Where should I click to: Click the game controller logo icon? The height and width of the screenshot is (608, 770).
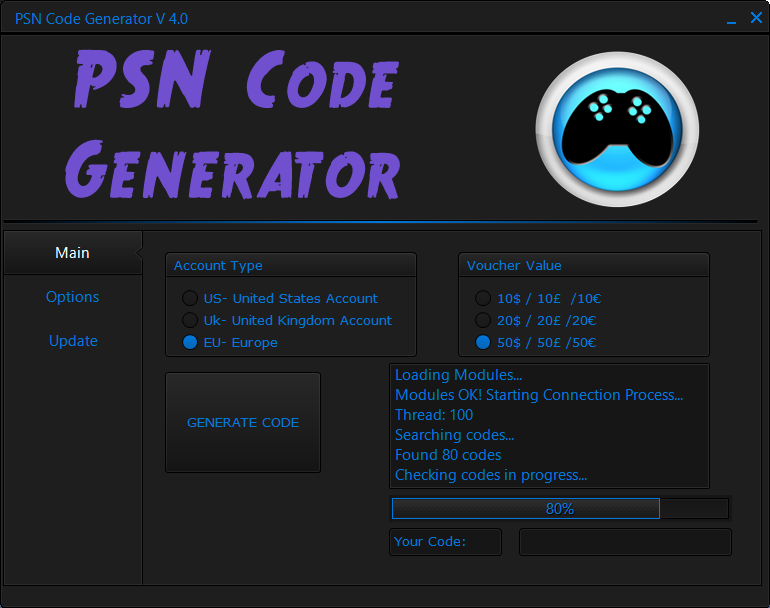(x=617, y=130)
